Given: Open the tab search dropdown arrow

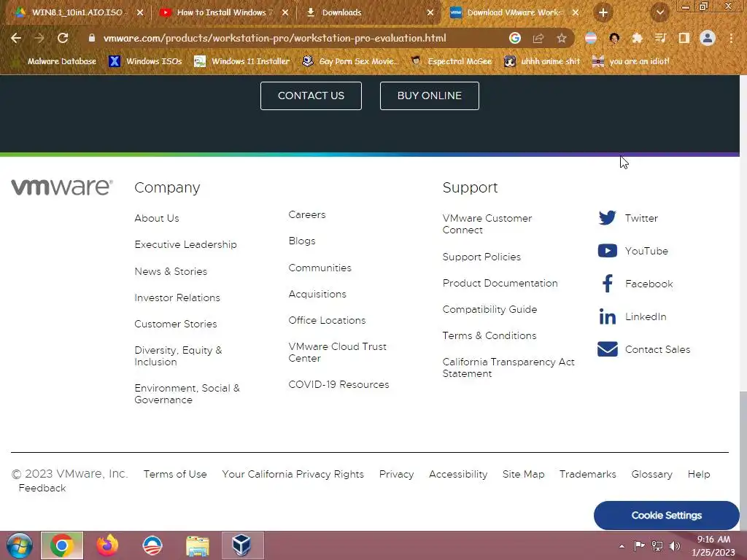Looking at the screenshot, I should tap(659, 13).
